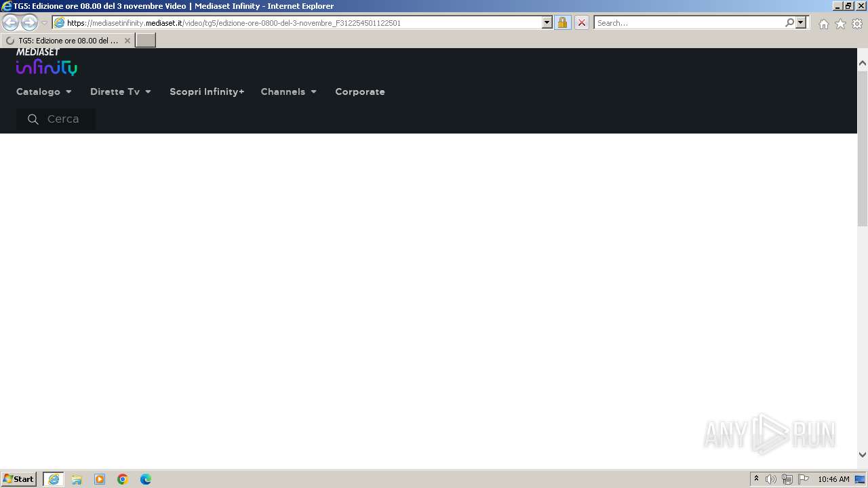Show hidden tray icons arrow

(x=756, y=479)
